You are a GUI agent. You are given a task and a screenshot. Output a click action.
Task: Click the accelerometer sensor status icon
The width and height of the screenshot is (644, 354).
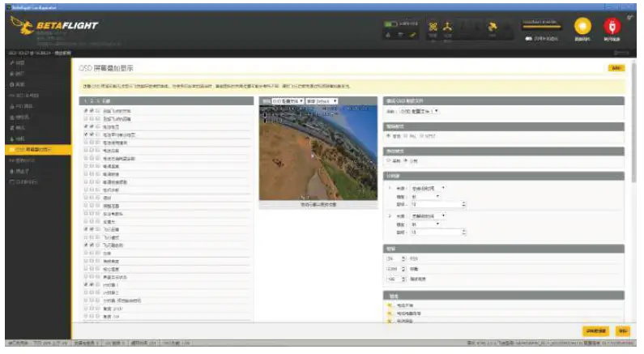(448, 27)
